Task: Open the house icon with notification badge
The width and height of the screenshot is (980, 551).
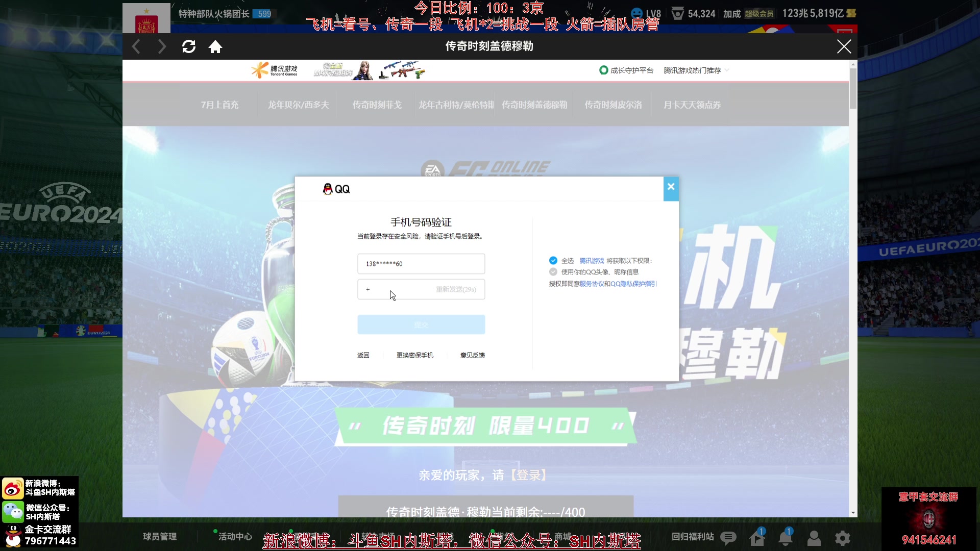Action: coord(757,537)
